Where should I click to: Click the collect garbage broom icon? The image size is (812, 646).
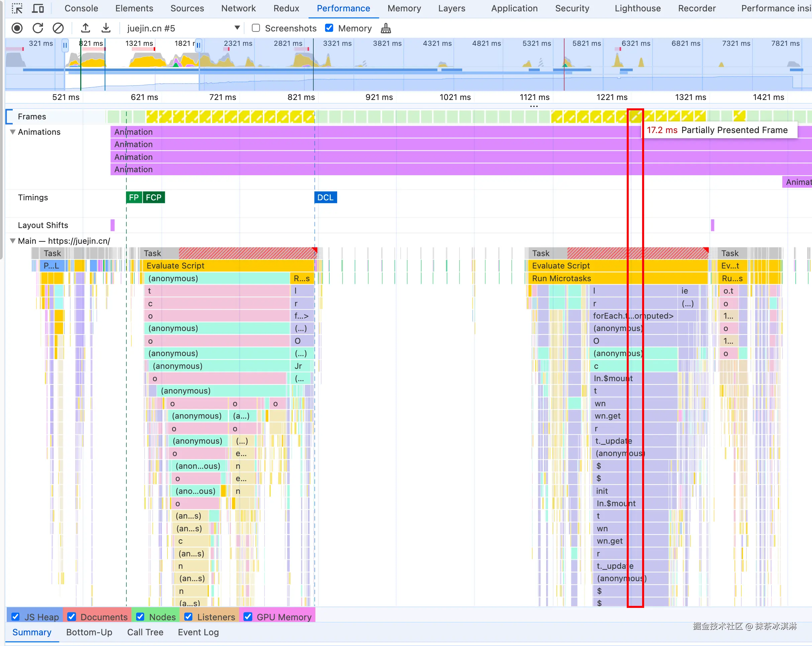pyautogui.click(x=386, y=28)
